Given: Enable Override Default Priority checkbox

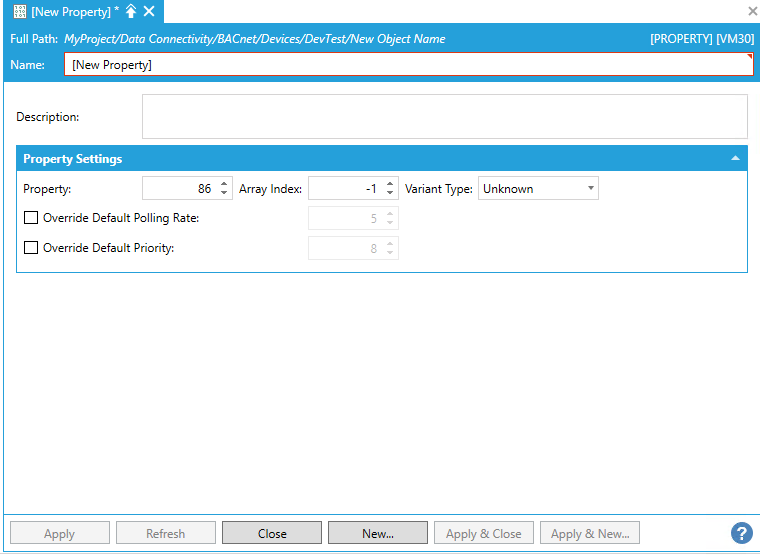Looking at the screenshot, I should pyautogui.click(x=31, y=248).
